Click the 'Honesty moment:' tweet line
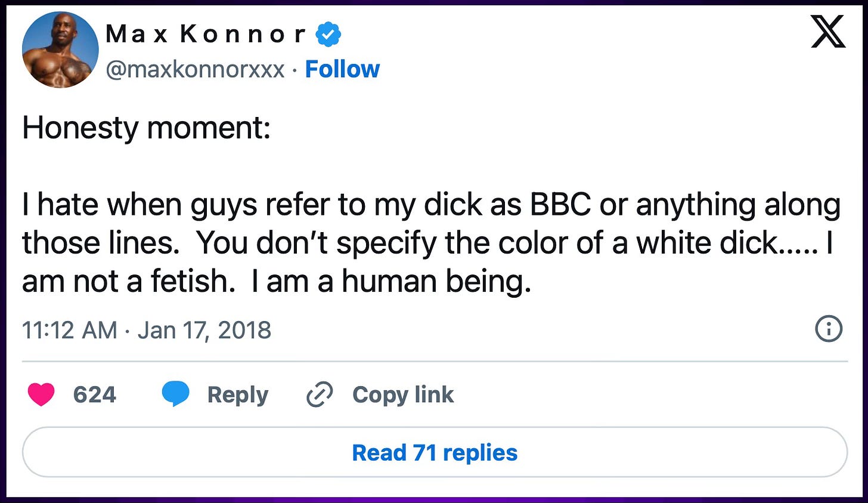Image resolution: width=868 pixels, height=503 pixels. click(x=147, y=128)
